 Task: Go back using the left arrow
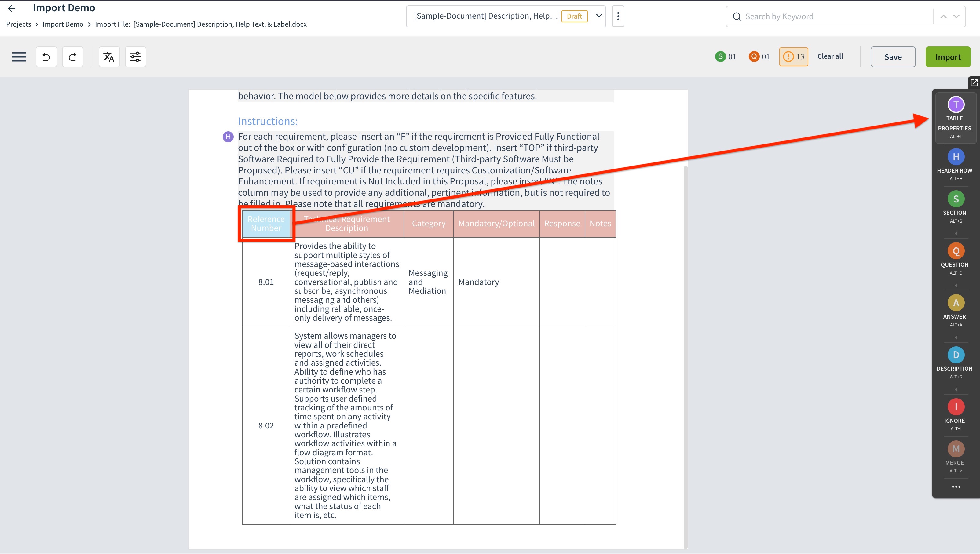coord(12,8)
